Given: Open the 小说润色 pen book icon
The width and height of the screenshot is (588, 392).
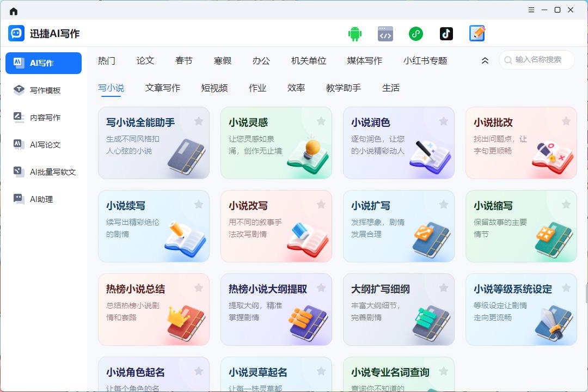Looking at the screenshot, I should pyautogui.click(x=431, y=157).
